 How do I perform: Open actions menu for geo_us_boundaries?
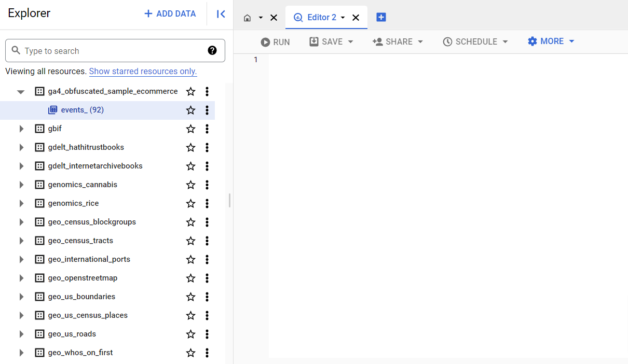pyautogui.click(x=207, y=297)
